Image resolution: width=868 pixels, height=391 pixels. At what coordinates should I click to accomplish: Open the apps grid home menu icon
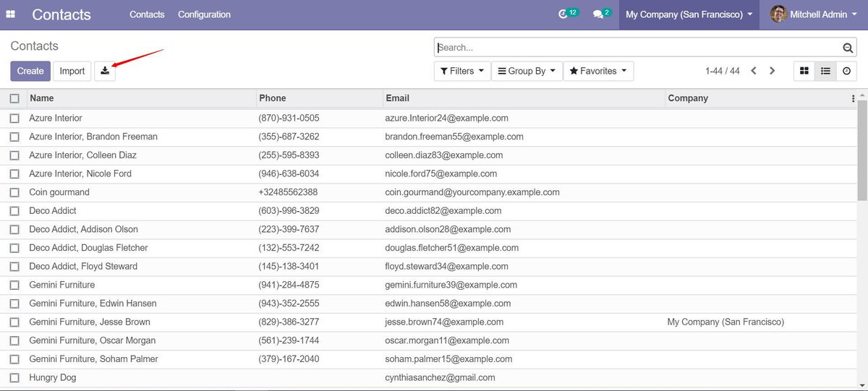(x=11, y=14)
